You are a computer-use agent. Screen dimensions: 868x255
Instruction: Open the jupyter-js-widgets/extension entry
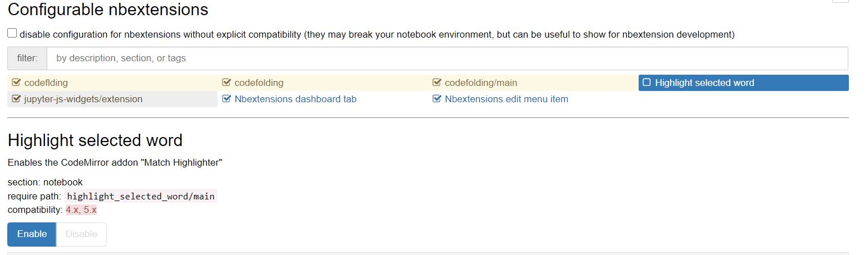point(83,99)
